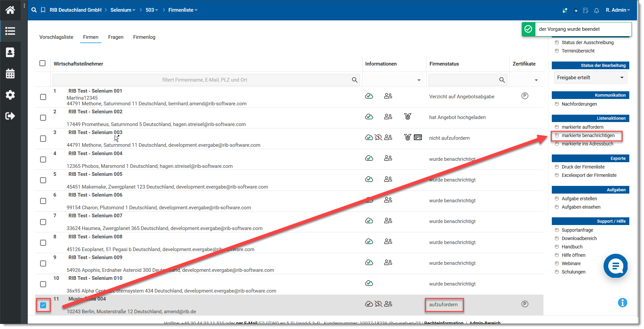This screenshot has width=644, height=329.
Task: Open the chat bubble support widget
Action: [x=616, y=266]
